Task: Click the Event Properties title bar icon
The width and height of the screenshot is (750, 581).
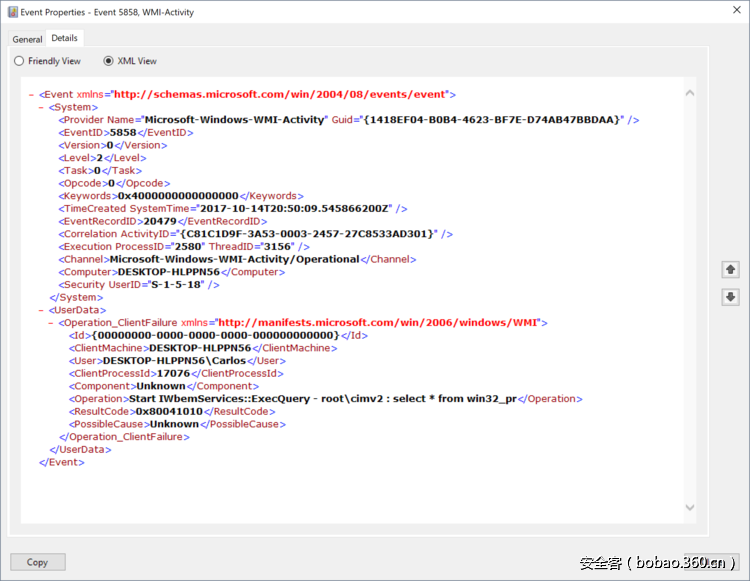Action: (13, 13)
